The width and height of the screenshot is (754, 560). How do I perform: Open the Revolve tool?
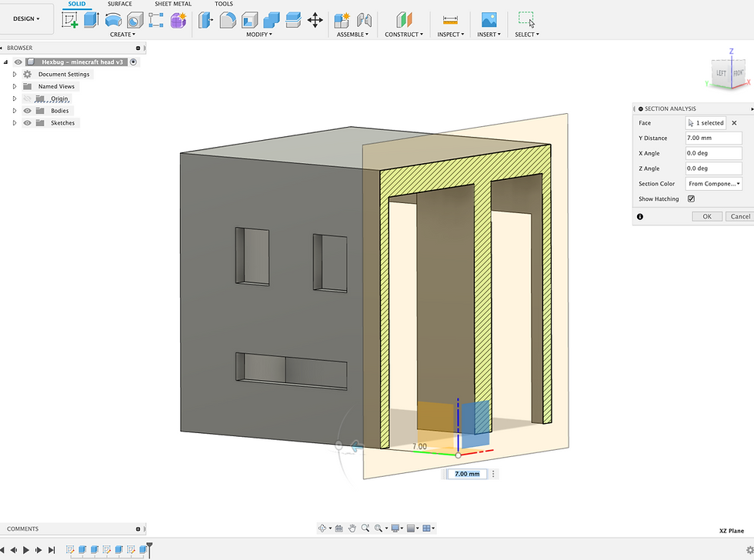click(x=113, y=18)
